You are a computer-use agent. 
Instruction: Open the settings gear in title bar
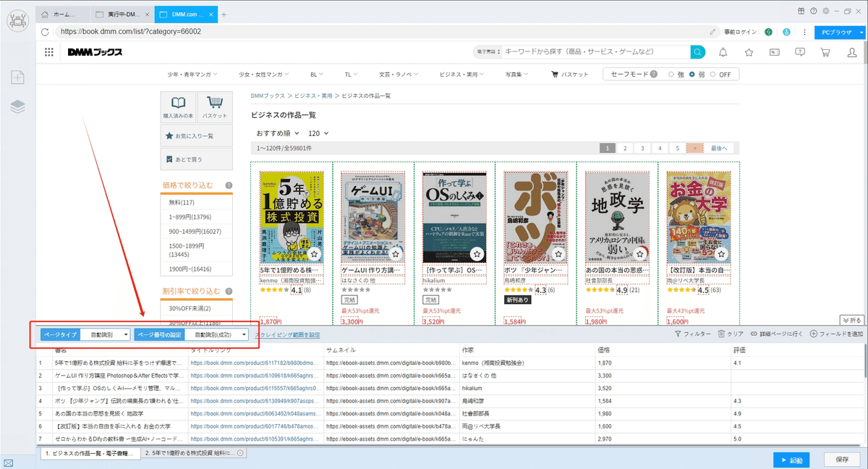pyautogui.click(x=825, y=12)
